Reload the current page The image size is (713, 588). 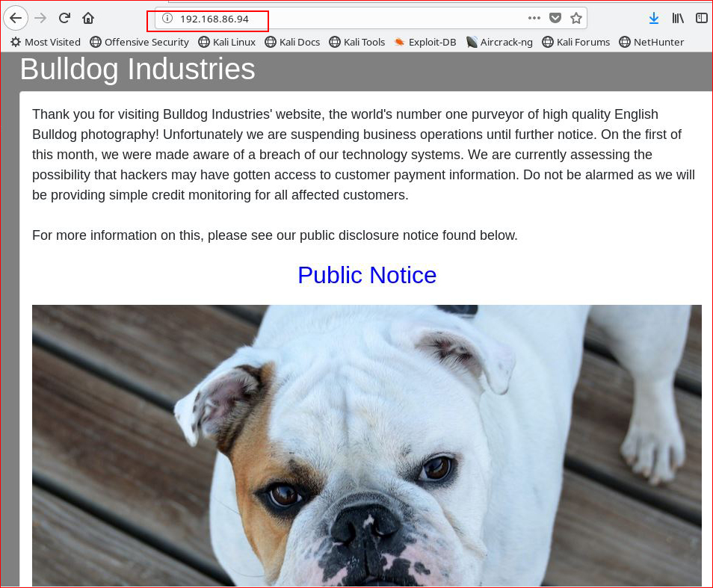(x=64, y=18)
